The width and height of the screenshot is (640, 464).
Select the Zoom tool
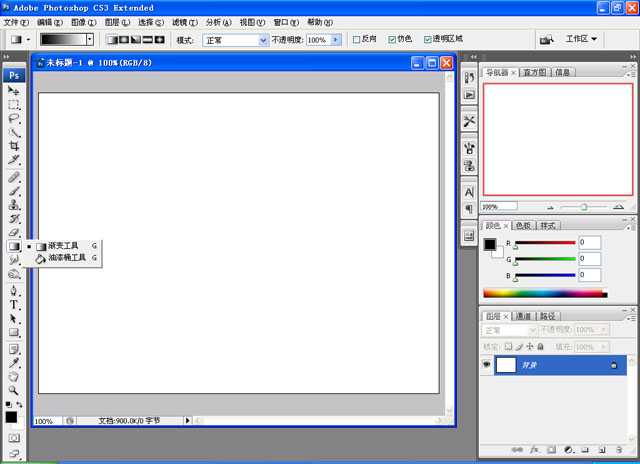(13, 391)
